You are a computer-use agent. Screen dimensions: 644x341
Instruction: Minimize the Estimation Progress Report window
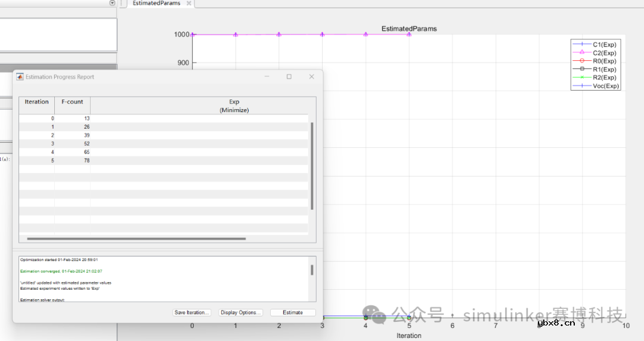coord(267,76)
